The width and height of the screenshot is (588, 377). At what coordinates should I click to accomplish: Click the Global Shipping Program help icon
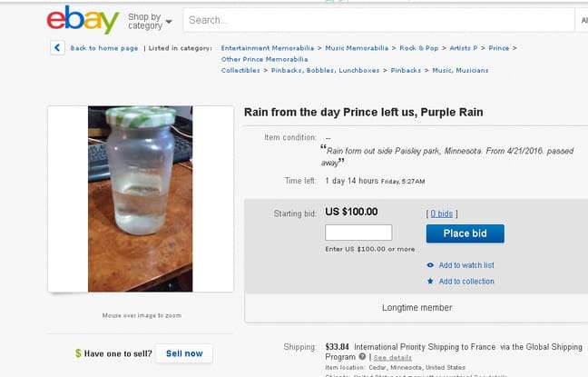pyautogui.click(x=362, y=357)
